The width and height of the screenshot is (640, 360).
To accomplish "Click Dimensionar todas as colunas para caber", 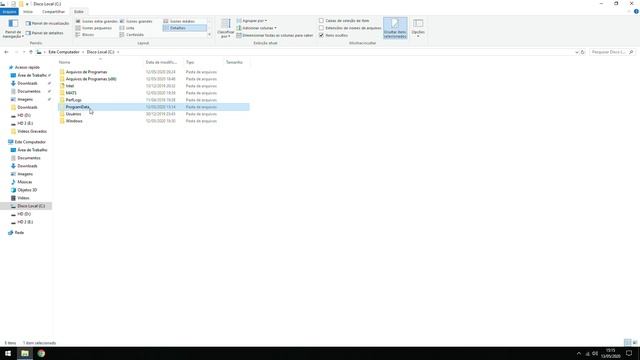I will click(275, 36).
